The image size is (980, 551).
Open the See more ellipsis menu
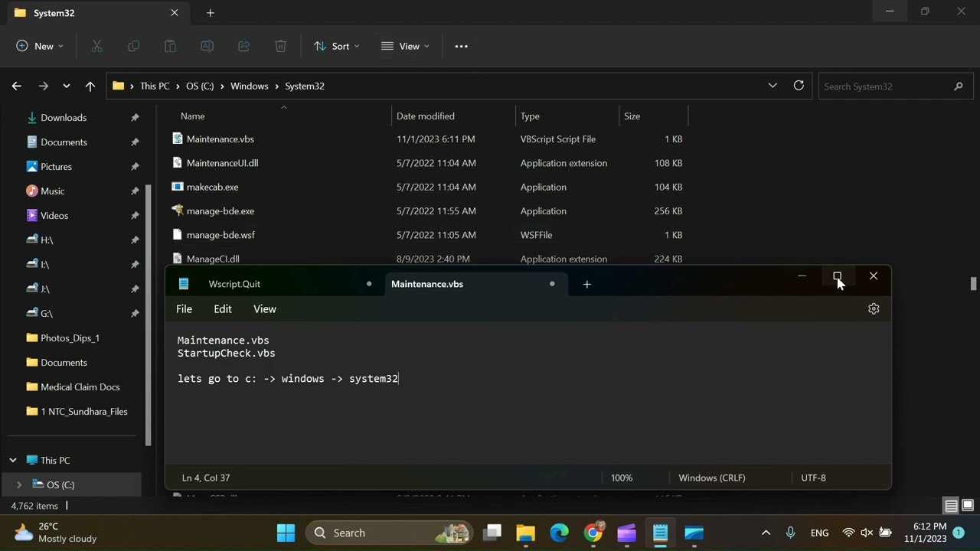[x=461, y=46]
